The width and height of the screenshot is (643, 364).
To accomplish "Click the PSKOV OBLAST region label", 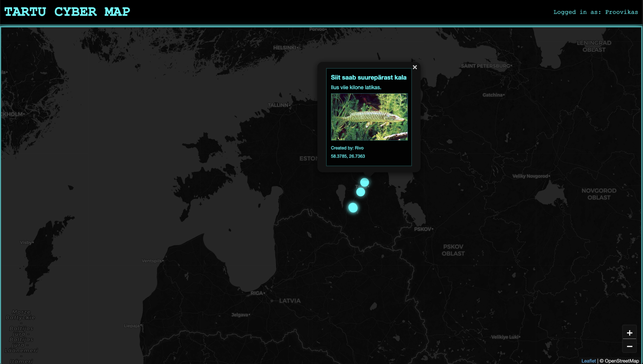I will 453,250.
